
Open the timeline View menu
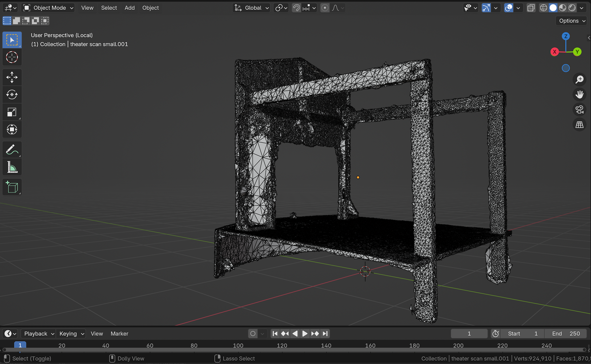click(x=97, y=334)
